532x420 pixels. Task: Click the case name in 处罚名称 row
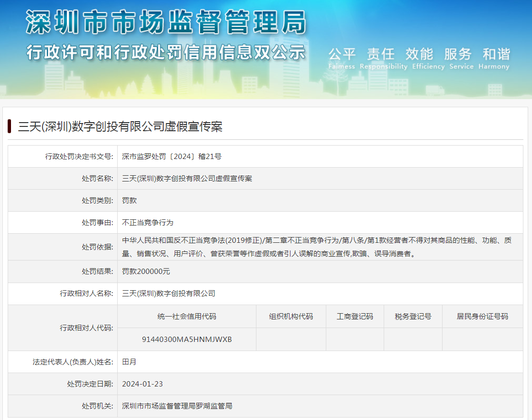(187, 178)
